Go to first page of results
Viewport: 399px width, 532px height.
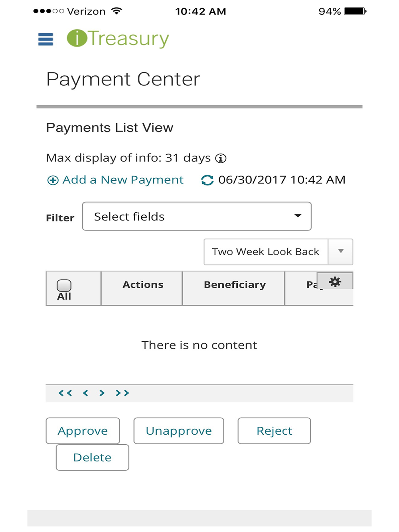[65, 393]
